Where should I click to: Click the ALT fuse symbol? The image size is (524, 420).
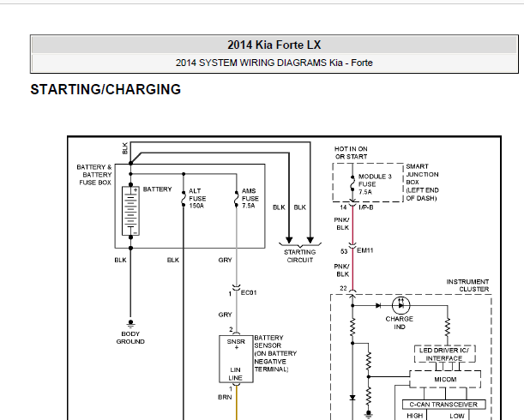(x=184, y=199)
